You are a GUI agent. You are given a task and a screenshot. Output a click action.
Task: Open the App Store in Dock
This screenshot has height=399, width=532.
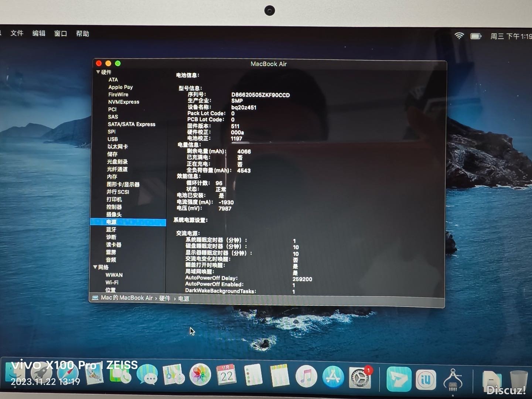point(333,377)
